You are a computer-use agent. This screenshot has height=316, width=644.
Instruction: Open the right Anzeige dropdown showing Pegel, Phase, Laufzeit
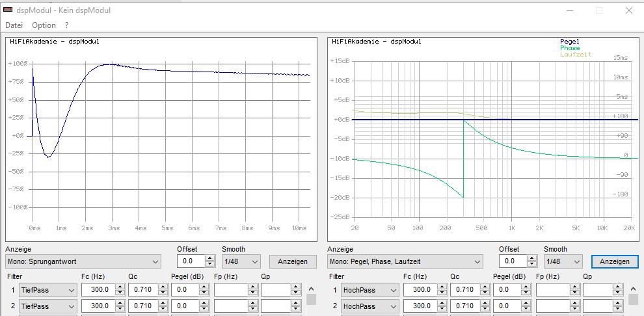point(405,261)
